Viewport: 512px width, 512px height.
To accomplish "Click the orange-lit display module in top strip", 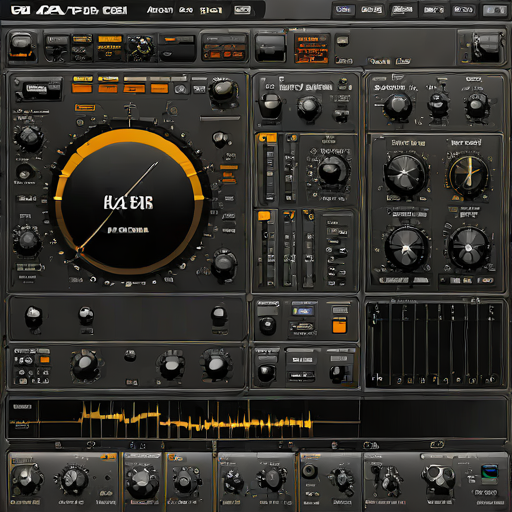I will 311,49.
